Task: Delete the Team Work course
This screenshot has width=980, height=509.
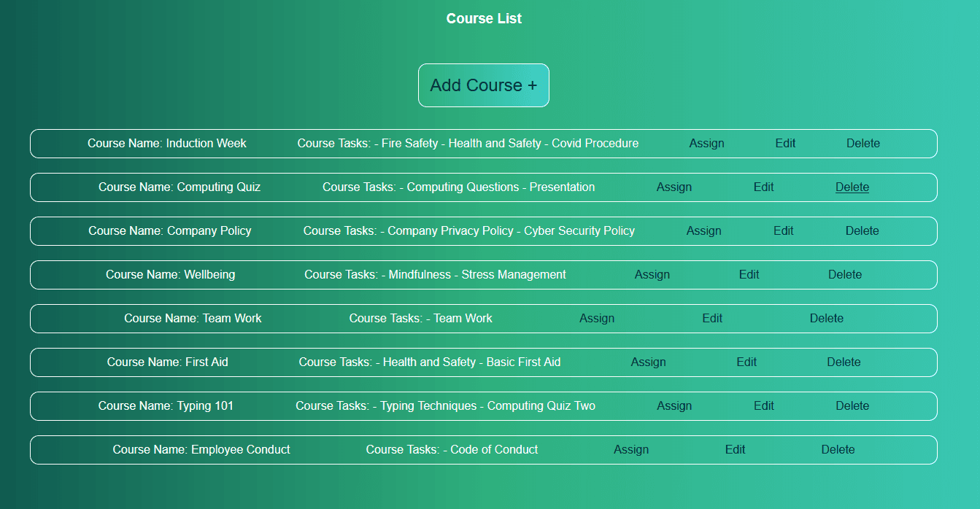Action: [826, 319]
